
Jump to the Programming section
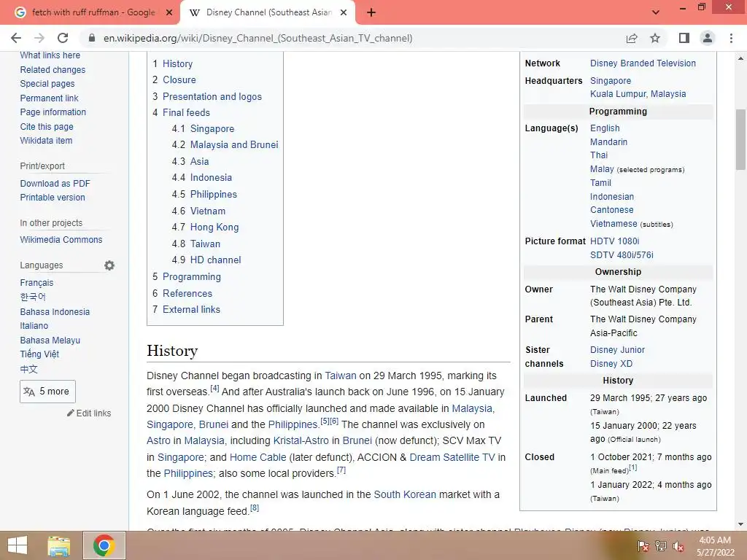[192, 276]
